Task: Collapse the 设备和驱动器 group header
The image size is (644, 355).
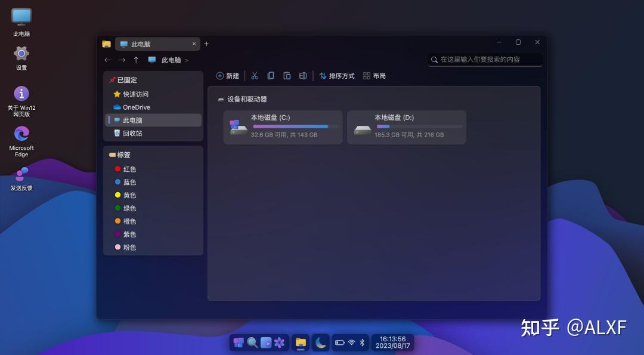Action: pyautogui.click(x=242, y=99)
